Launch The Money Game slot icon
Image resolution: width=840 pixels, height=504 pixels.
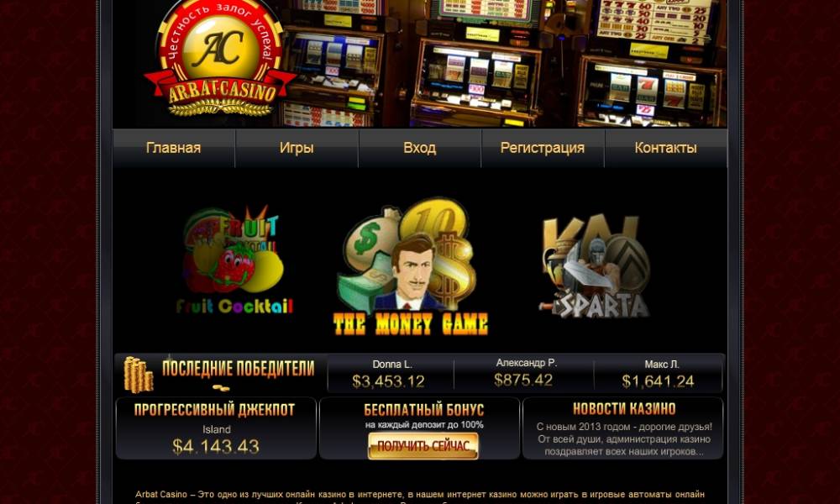pyautogui.click(x=411, y=267)
